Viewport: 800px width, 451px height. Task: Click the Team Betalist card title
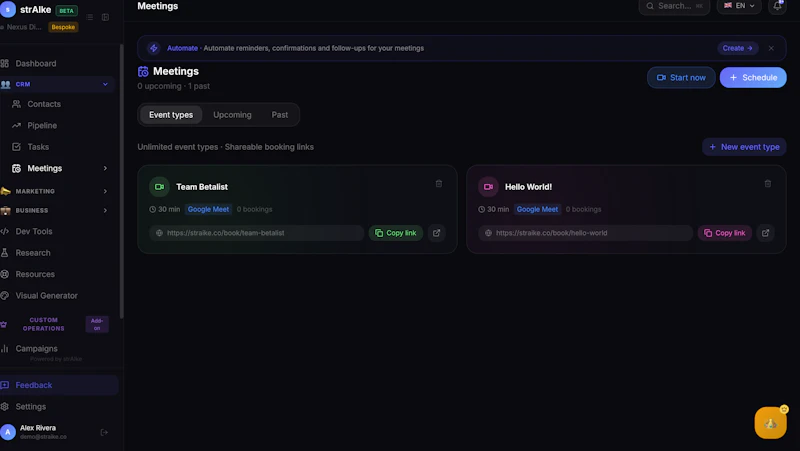202,187
